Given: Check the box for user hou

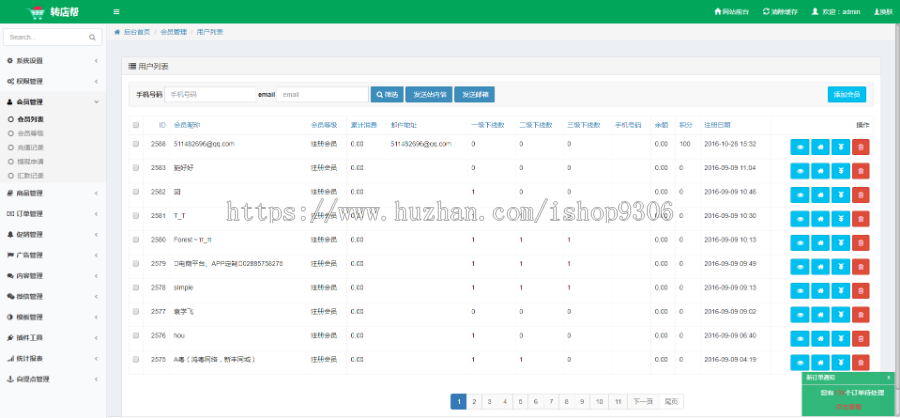Looking at the screenshot, I should [136, 335].
